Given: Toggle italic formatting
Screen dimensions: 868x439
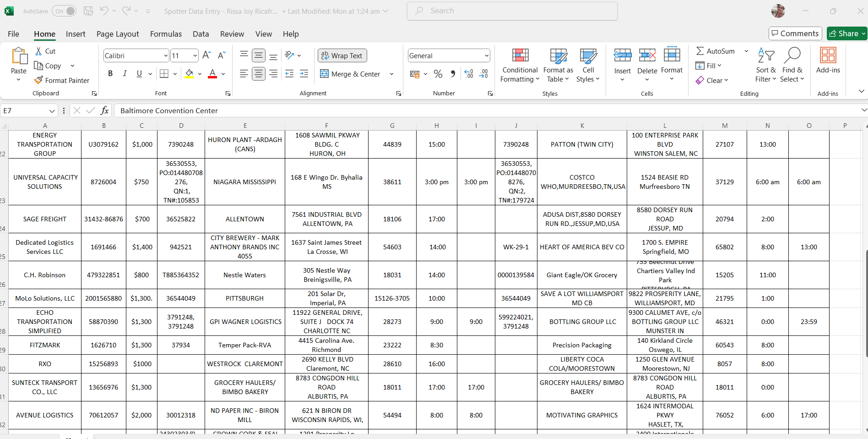Looking at the screenshot, I should pos(125,73).
